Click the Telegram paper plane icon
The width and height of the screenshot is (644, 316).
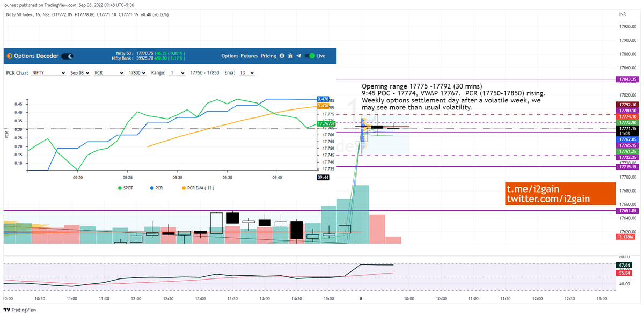tap(299, 56)
